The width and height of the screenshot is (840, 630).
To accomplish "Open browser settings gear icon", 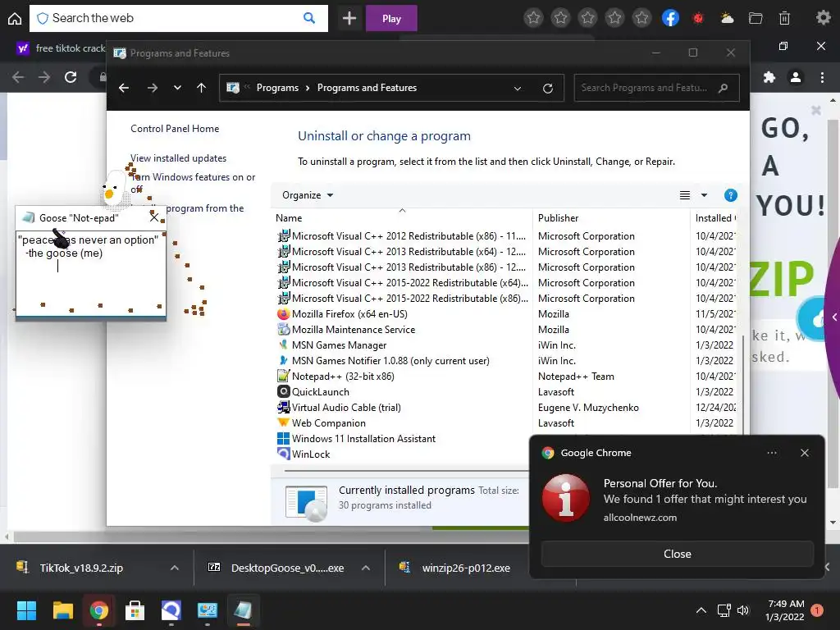I will 823,18.
